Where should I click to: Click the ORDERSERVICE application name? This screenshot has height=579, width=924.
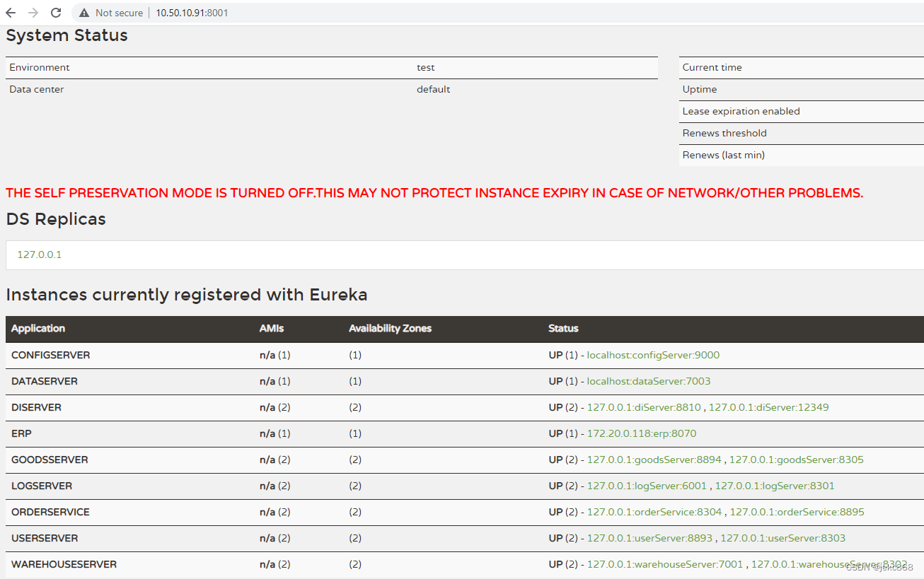[x=50, y=512]
